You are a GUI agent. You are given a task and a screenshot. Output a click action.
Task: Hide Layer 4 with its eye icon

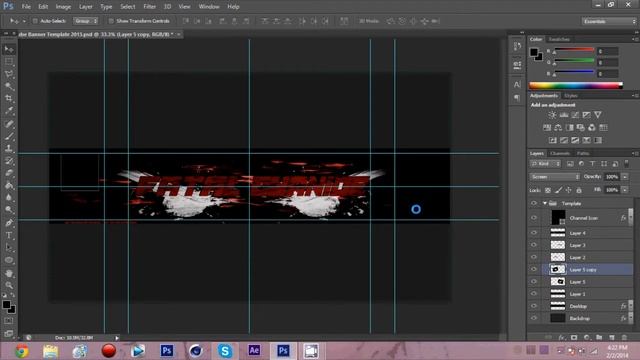[x=534, y=233]
